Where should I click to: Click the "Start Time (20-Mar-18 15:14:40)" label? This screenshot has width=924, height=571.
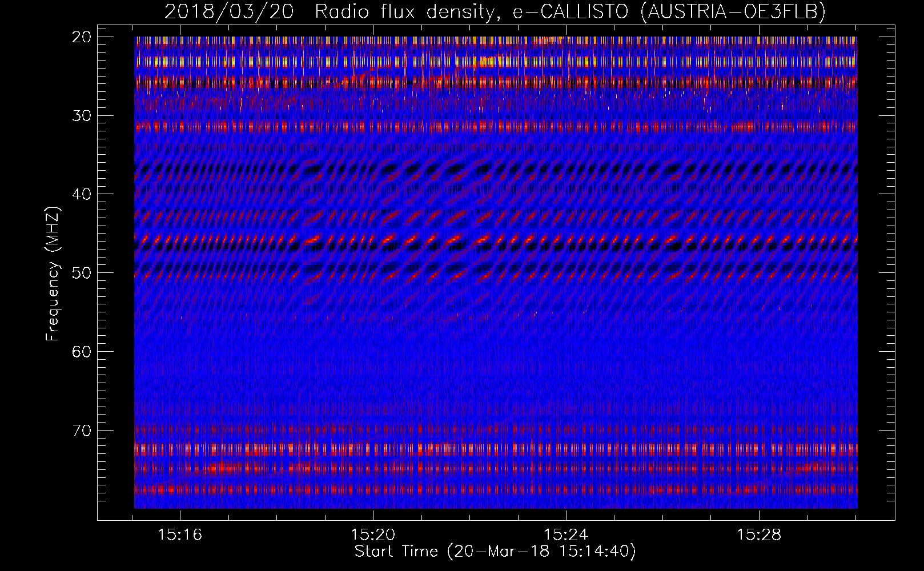coord(495,552)
